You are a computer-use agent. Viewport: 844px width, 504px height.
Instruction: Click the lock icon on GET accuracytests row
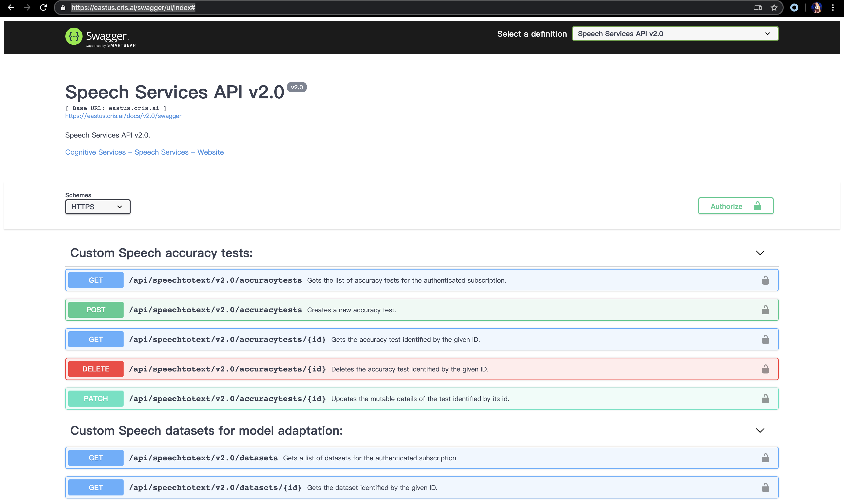coord(765,280)
